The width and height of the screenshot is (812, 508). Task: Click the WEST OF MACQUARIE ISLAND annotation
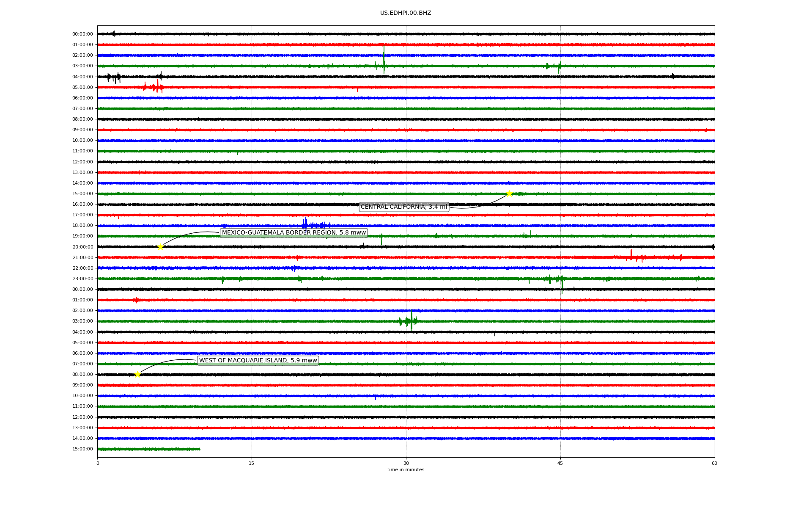point(258,361)
